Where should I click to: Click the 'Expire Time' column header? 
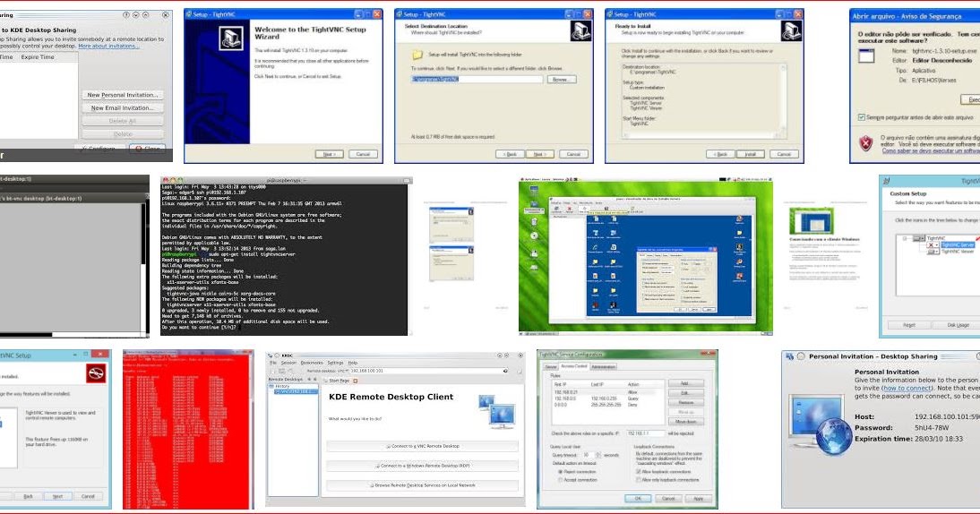coord(38,56)
